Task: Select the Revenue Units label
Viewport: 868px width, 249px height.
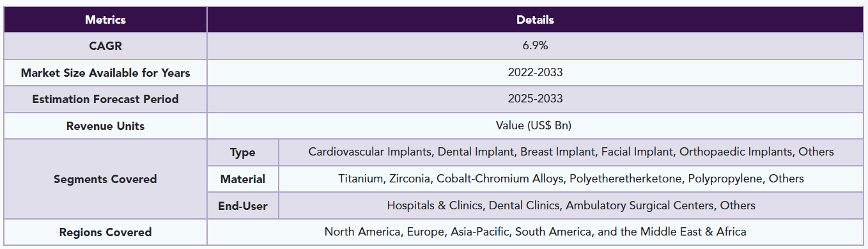Action: coord(105,126)
